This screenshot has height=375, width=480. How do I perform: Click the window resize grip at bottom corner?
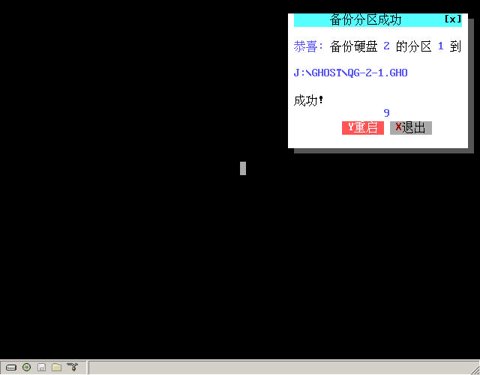pyautogui.click(x=475, y=370)
